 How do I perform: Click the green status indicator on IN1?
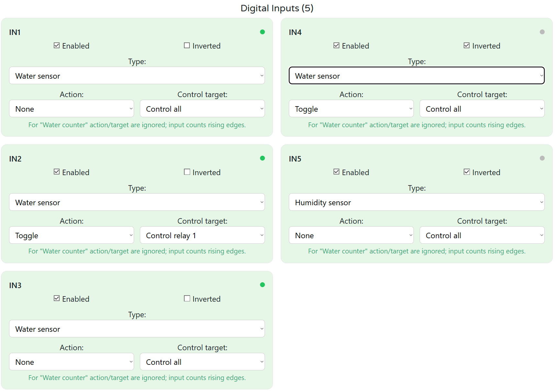[262, 32]
